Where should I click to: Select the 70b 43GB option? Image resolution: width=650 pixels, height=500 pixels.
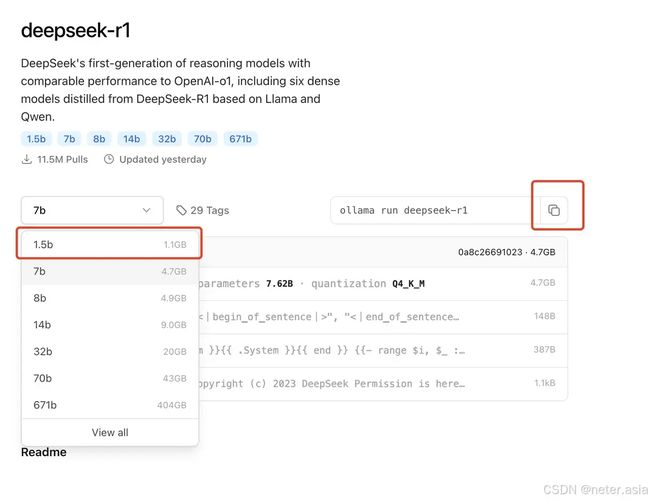click(x=110, y=378)
